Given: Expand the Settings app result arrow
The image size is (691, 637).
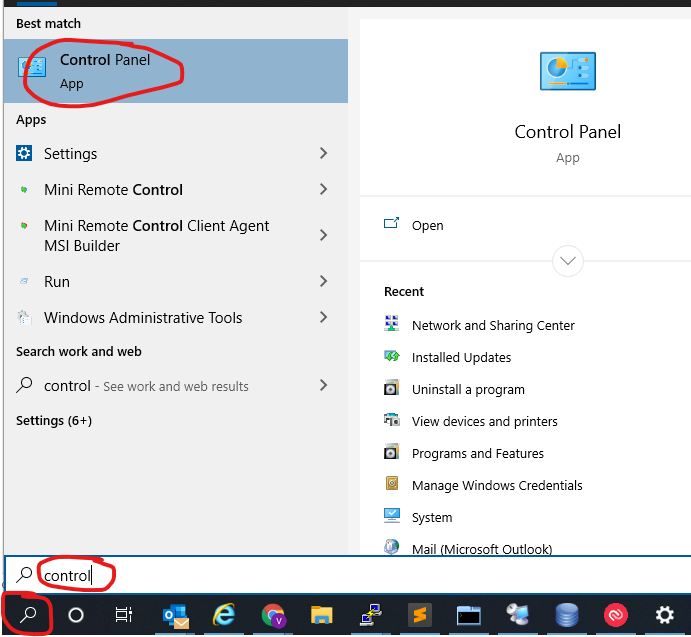Looking at the screenshot, I should pyautogui.click(x=323, y=153).
